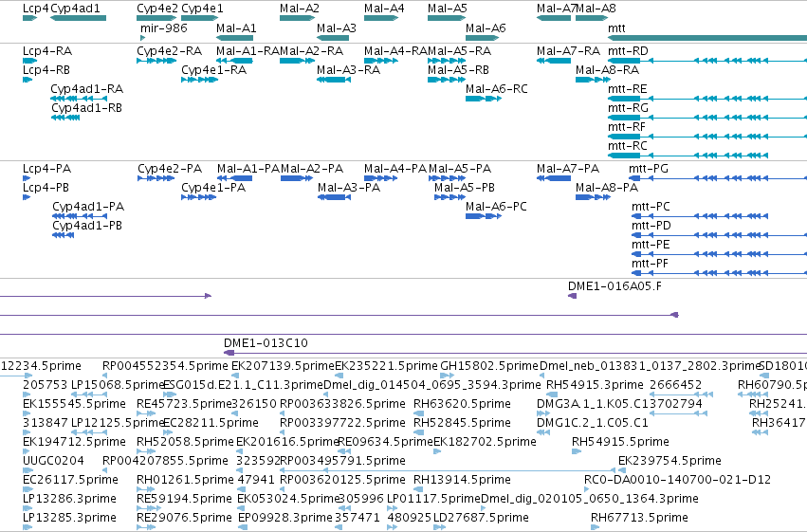Click the Lcp4 gene label

coord(36,9)
